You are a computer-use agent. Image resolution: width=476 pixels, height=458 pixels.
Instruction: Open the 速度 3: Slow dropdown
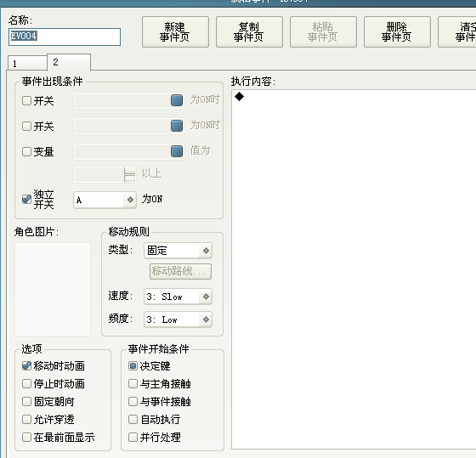(178, 297)
